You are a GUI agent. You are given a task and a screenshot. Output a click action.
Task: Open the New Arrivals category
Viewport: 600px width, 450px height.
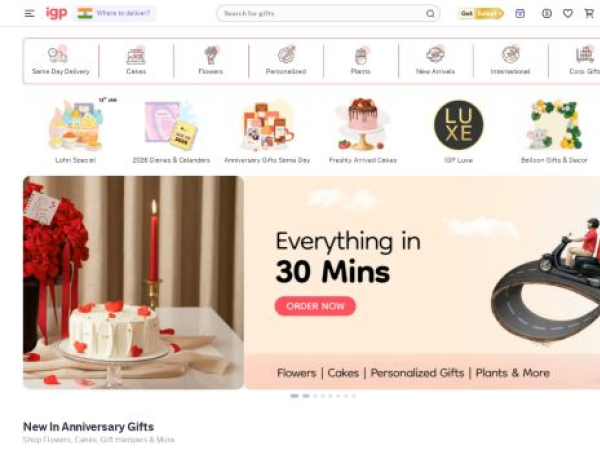435,60
